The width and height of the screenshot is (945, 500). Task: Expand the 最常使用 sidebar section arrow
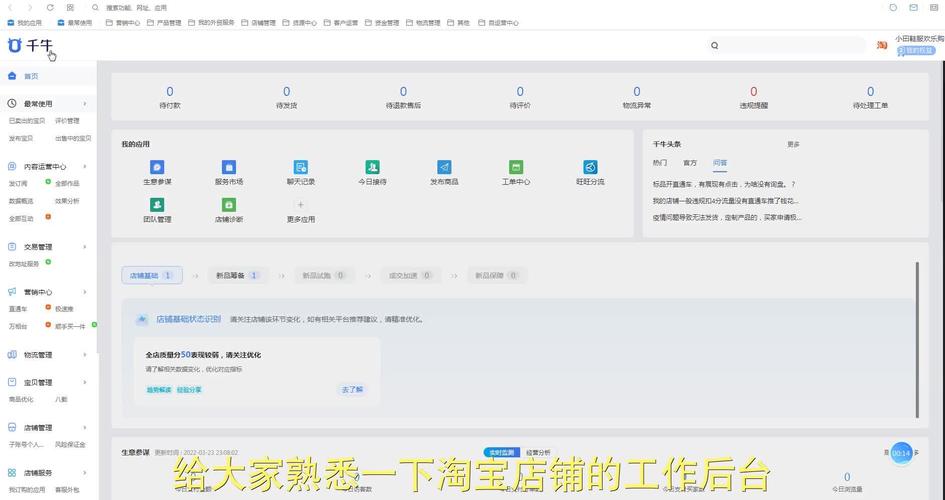coord(84,104)
